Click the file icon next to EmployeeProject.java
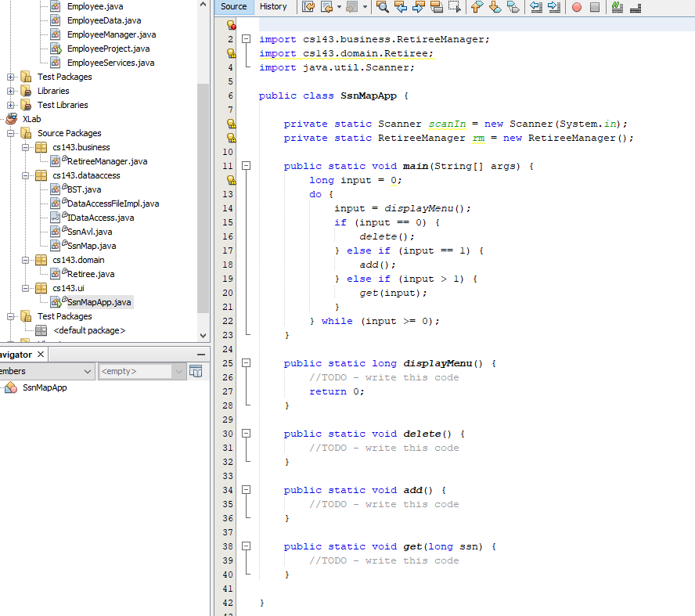Viewport: 695px width, 616px height. click(x=56, y=49)
